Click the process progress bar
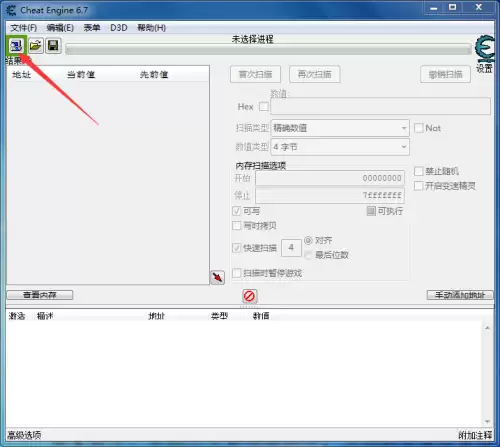The height and width of the screenshot is (447, 500). coord(269,50)
